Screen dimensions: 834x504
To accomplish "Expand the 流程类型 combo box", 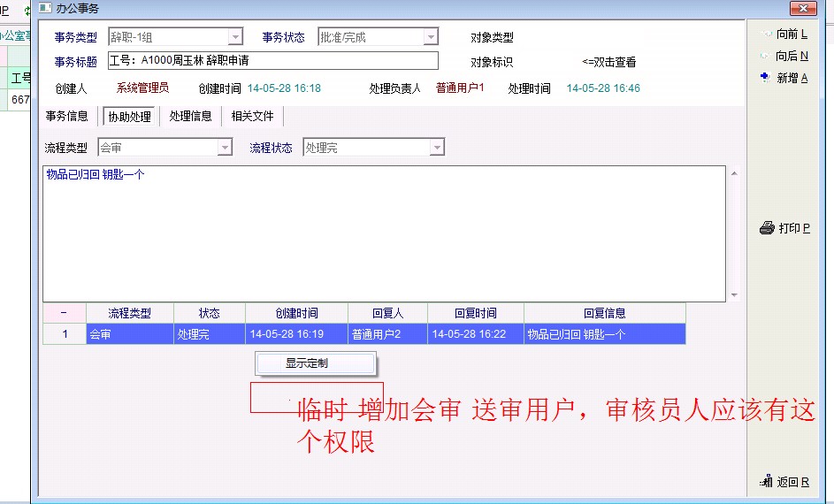I will tap(225, 148).
